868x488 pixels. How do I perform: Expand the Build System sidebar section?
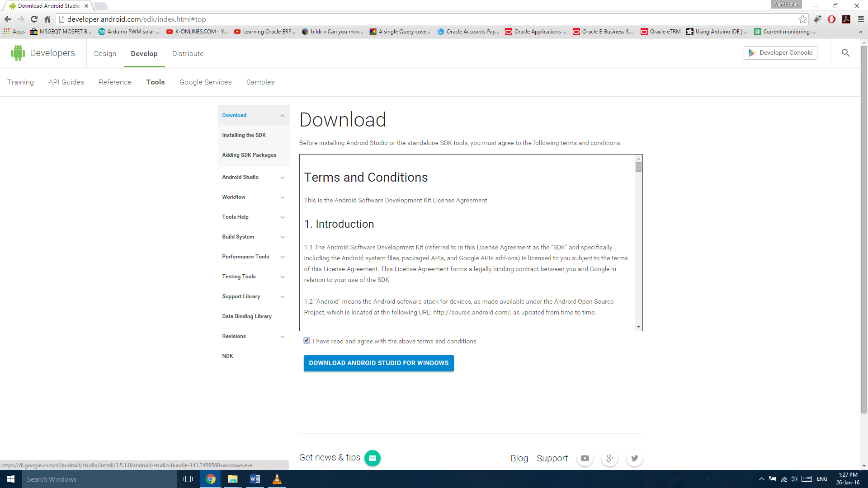[x=283, y=237]
